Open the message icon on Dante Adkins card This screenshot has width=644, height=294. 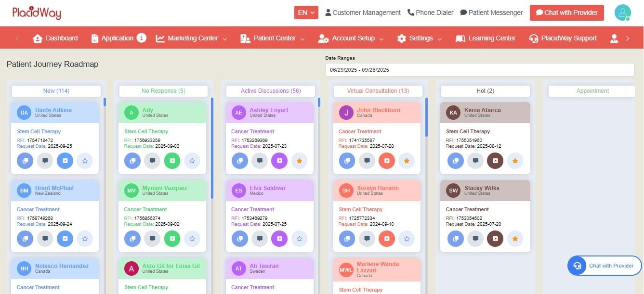[45, 161]
